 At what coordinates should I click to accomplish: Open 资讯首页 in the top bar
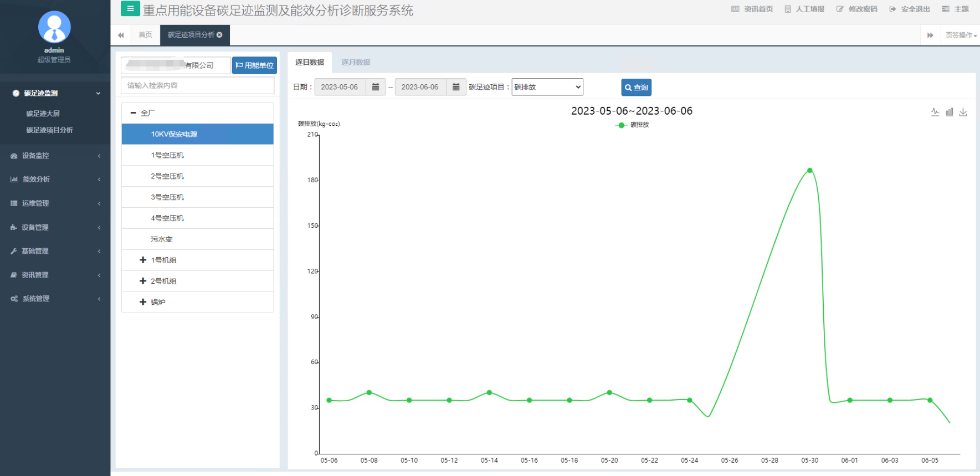752,9
